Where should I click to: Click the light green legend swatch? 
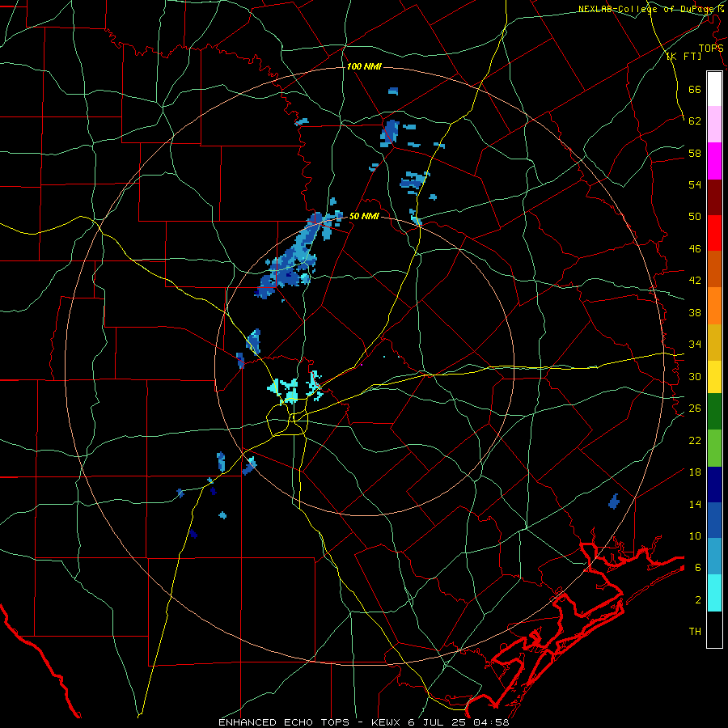pyautogui.click(x=714, y=447)
